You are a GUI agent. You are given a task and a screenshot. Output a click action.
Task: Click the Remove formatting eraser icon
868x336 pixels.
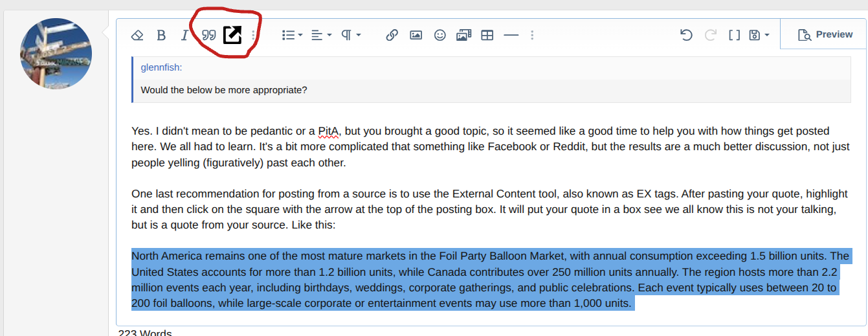tap(137, 35)
